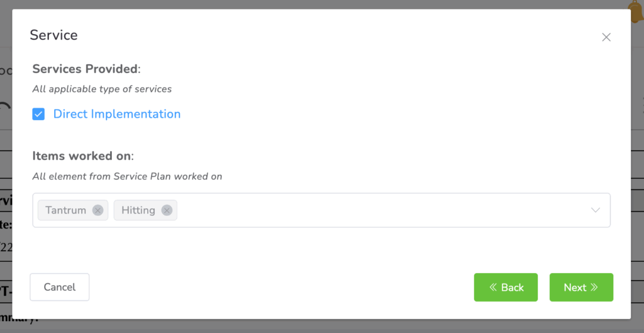
Task: Remove the Tantrum tag with its x icon
Action: 97,210
